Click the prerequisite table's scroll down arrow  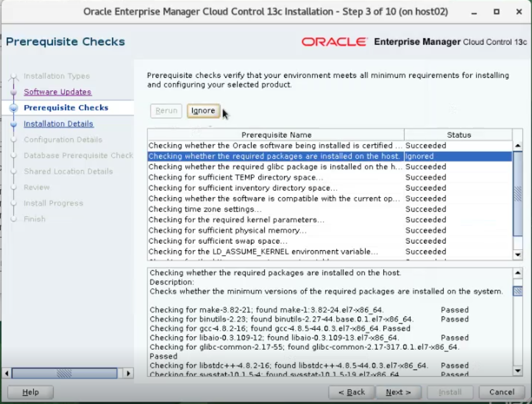[x=518, y=254]
